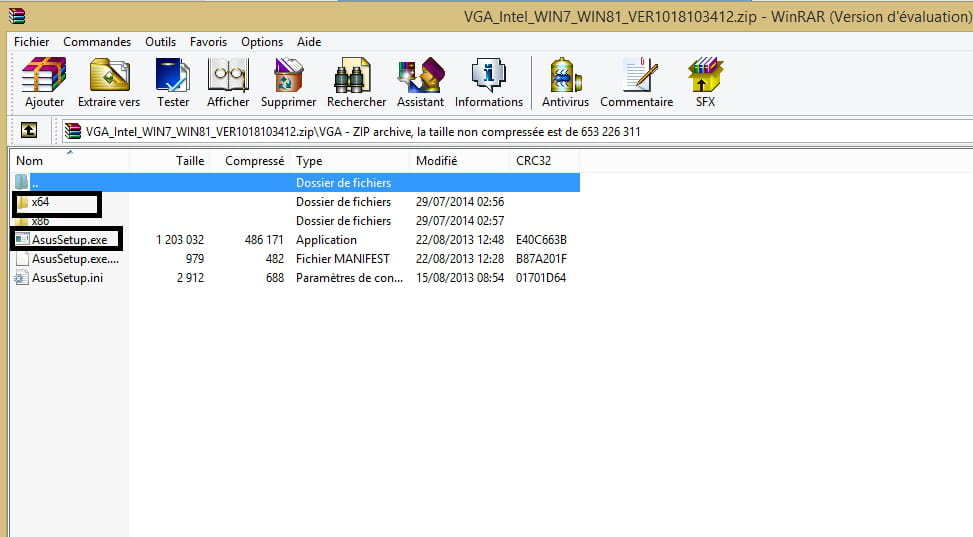
Task: Click the AsusSetup.ini file icon
Action: [x=22, y=278]
